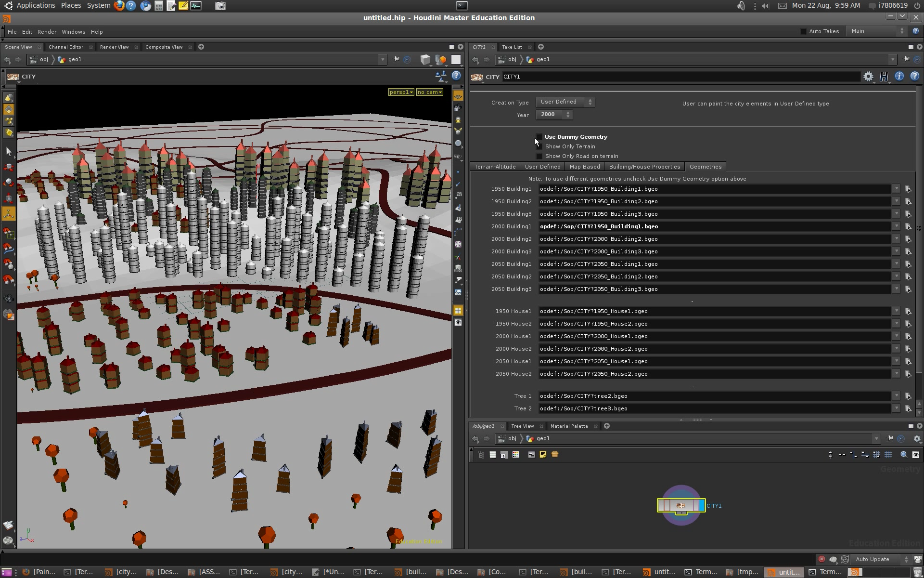Click the headlight lighting option icon
The height and width of the screenshot is (578, 924).
458,120
